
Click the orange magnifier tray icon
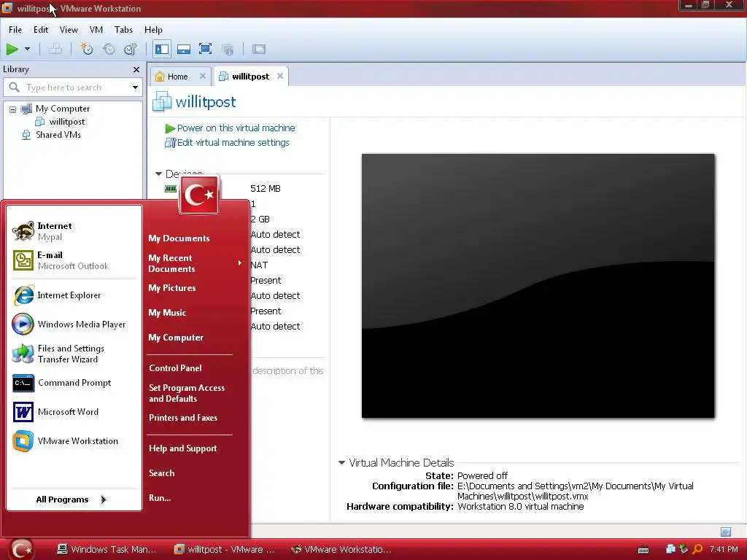(x=697, y=549)
